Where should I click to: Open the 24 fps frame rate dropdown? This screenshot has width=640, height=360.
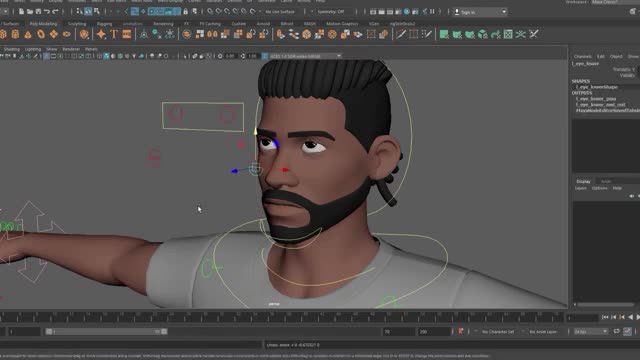coord(590,332)
